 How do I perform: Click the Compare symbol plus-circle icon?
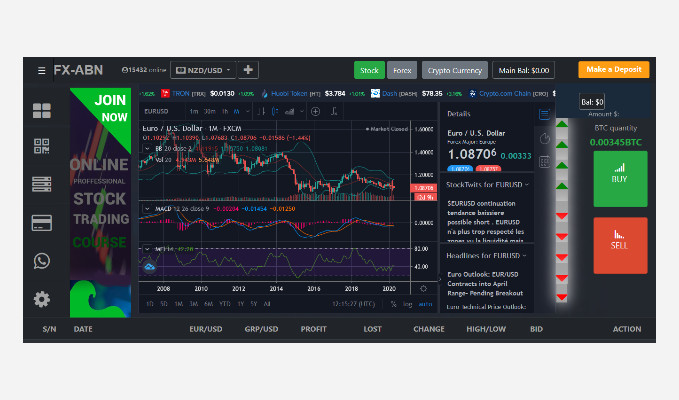click(316, 112)
